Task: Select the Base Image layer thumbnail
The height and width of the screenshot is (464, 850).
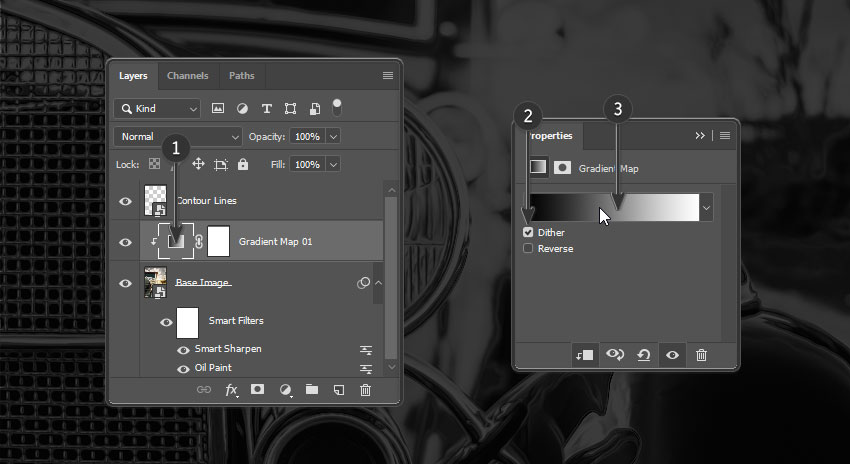Action: pyautogui.click(x=156, y=282)
